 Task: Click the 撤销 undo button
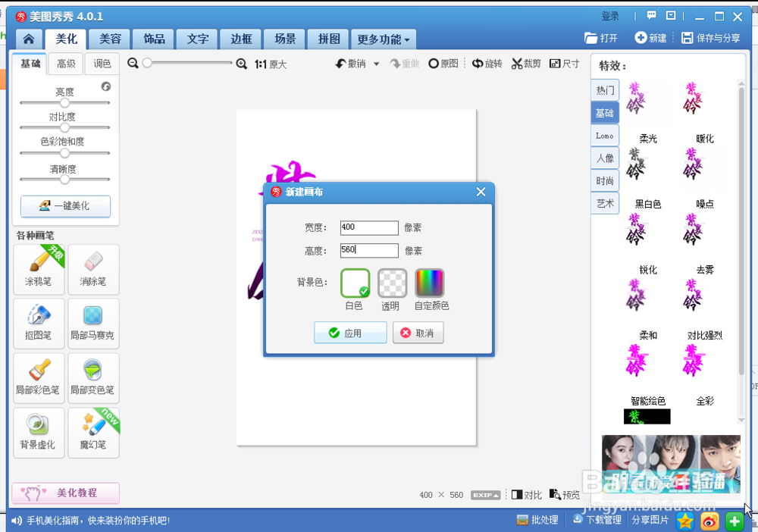coord(352,64)
